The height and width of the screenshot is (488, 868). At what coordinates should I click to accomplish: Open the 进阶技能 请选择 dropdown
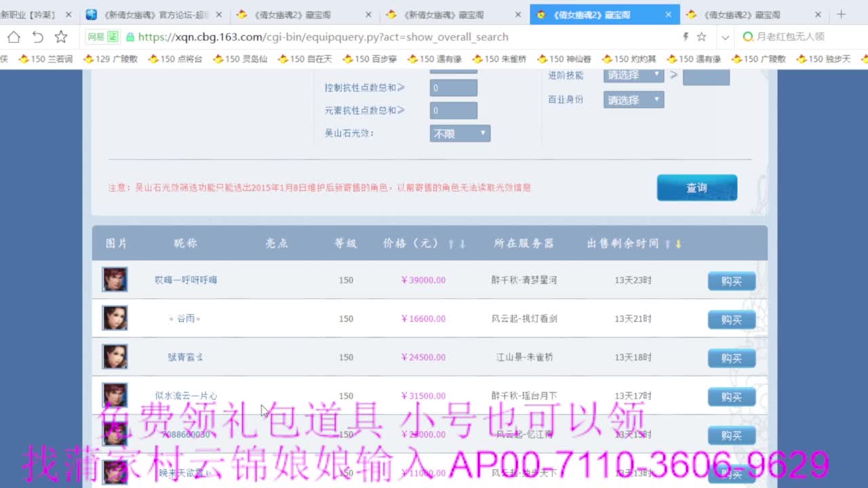(x=633, y=75)
